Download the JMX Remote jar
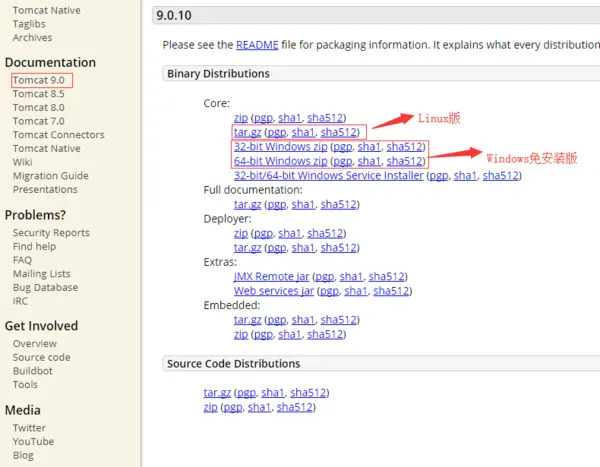600x467 pixels. [271, 277]
